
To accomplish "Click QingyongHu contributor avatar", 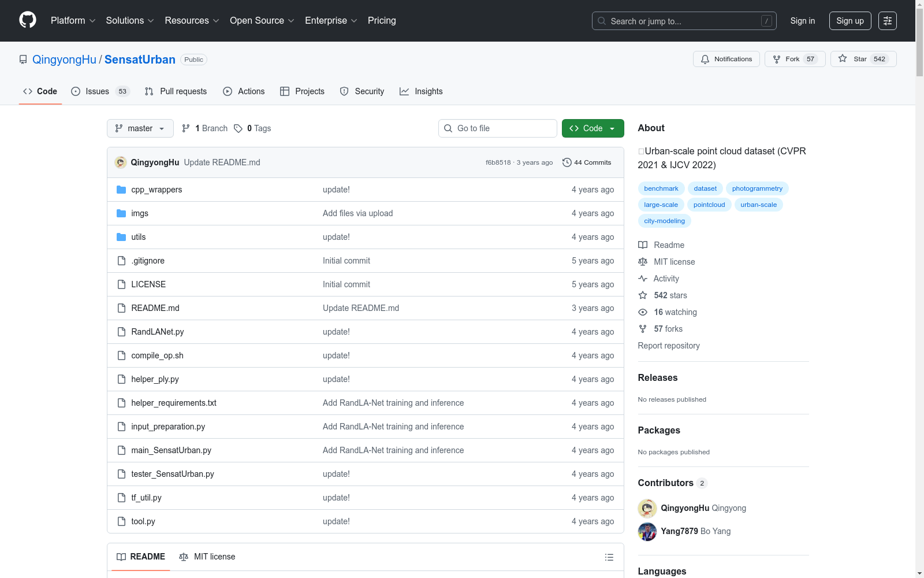I will click(x=647, y=508).
